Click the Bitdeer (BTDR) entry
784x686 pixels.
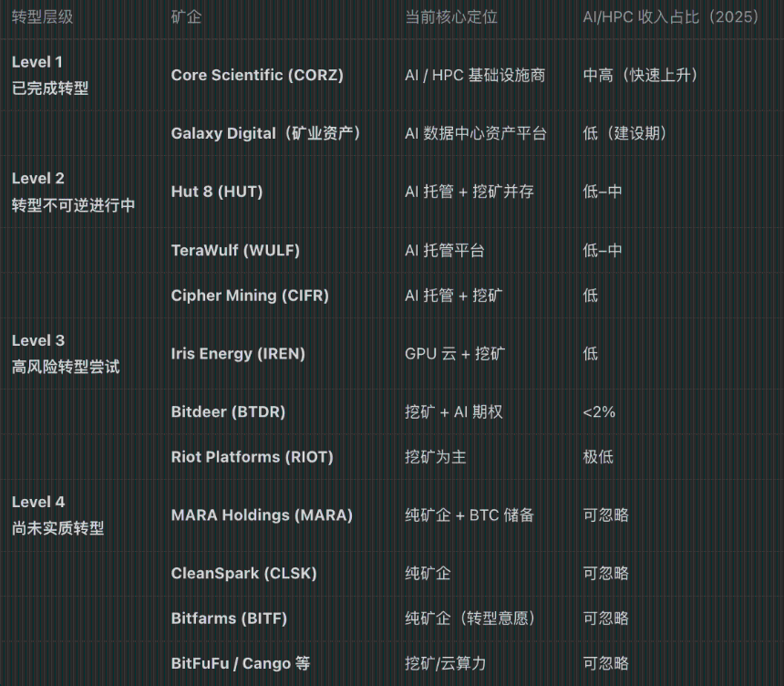pos(228,411)
